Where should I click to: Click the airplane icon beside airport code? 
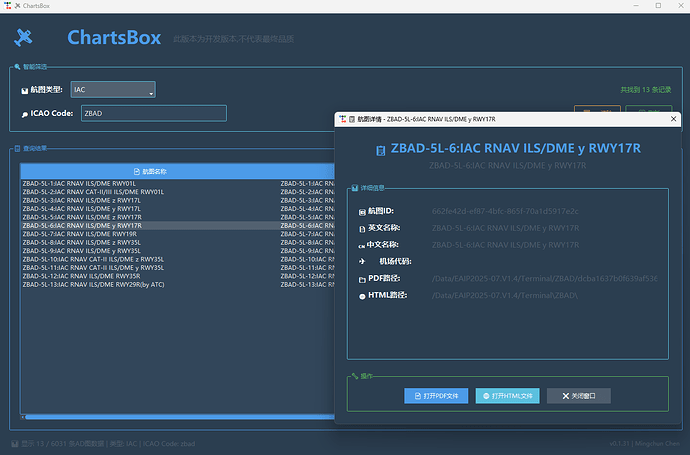[361, 261]
